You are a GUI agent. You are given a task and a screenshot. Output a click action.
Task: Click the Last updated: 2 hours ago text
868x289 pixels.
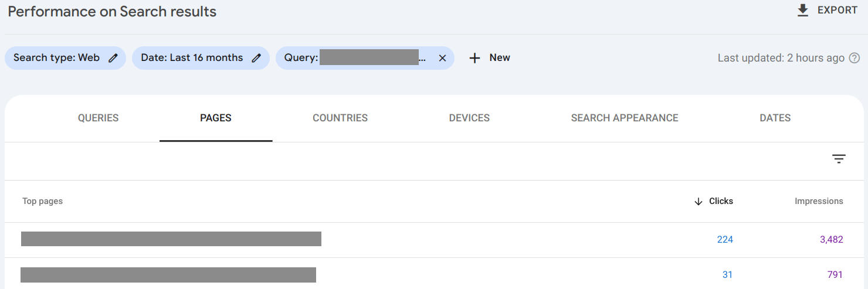click(781, 58)
